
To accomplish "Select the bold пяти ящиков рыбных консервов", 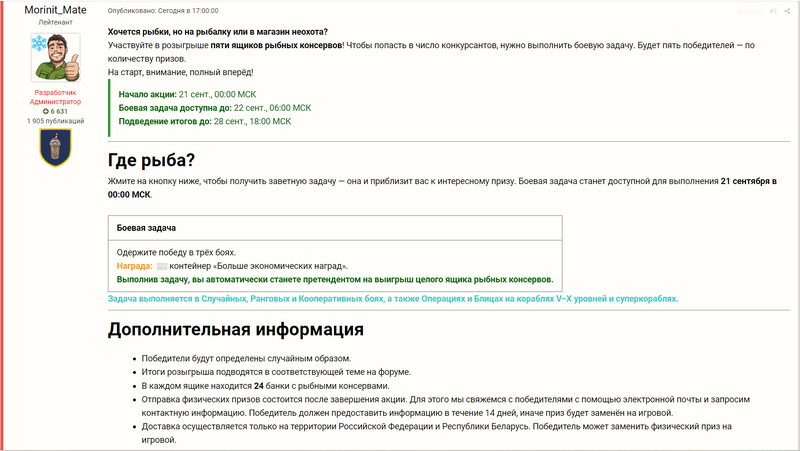I will [276, 45].
